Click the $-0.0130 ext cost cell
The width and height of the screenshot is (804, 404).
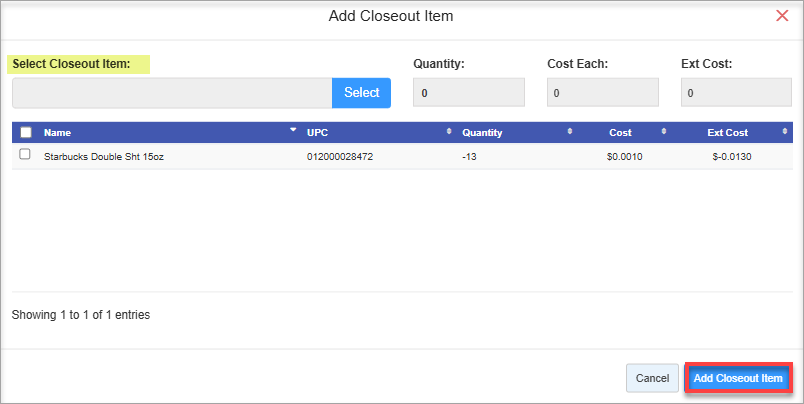click(730, 156)
